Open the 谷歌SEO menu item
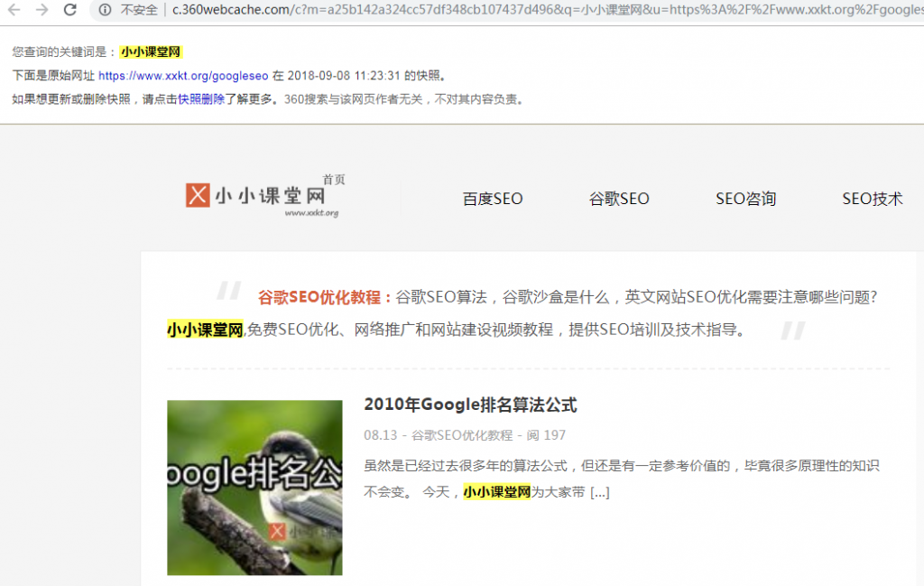The width and height of the screenshot is (924, 586). coord(619,199)
